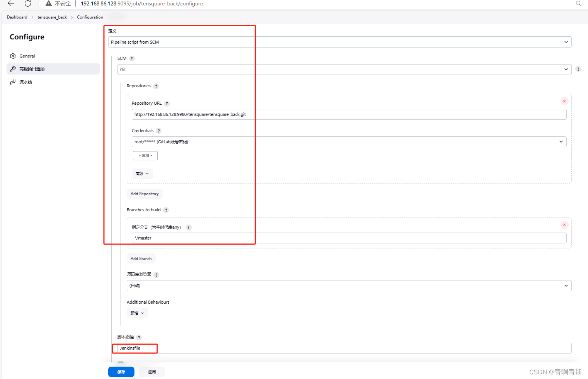Switch to the General section
Viewport: 588px width, 379px height.
(53, 56)
